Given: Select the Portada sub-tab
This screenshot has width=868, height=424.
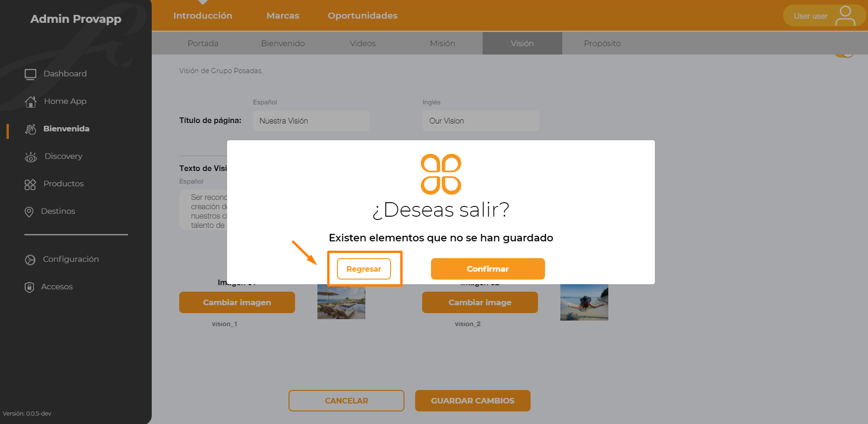Looking at the screenshot, I should coord(203,43).
